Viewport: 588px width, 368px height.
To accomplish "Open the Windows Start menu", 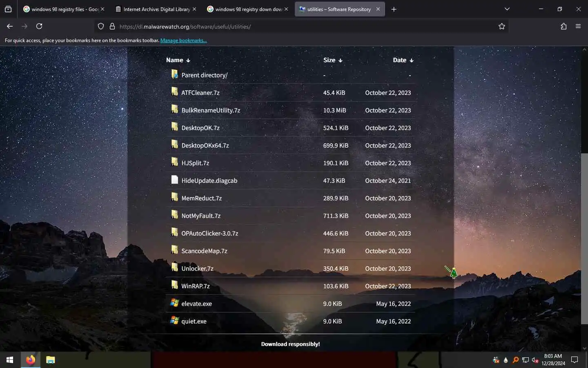I will coord(10,360).
